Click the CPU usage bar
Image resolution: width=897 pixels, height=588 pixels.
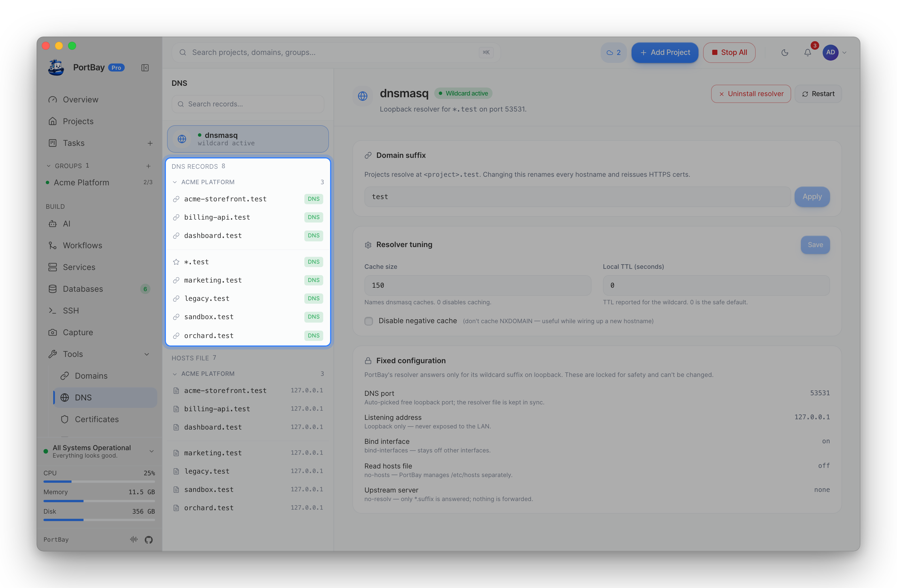(x=99, y=481)
